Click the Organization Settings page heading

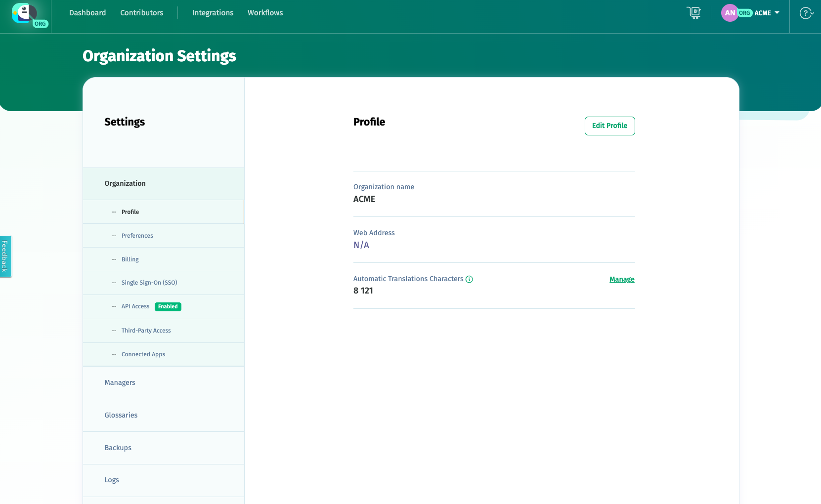(159, 56)
